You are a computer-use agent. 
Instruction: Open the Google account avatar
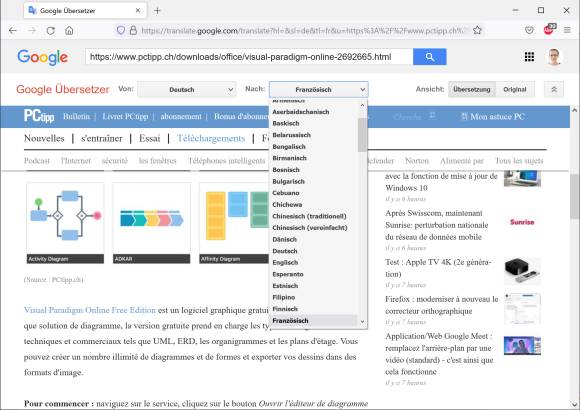[554, 57]
